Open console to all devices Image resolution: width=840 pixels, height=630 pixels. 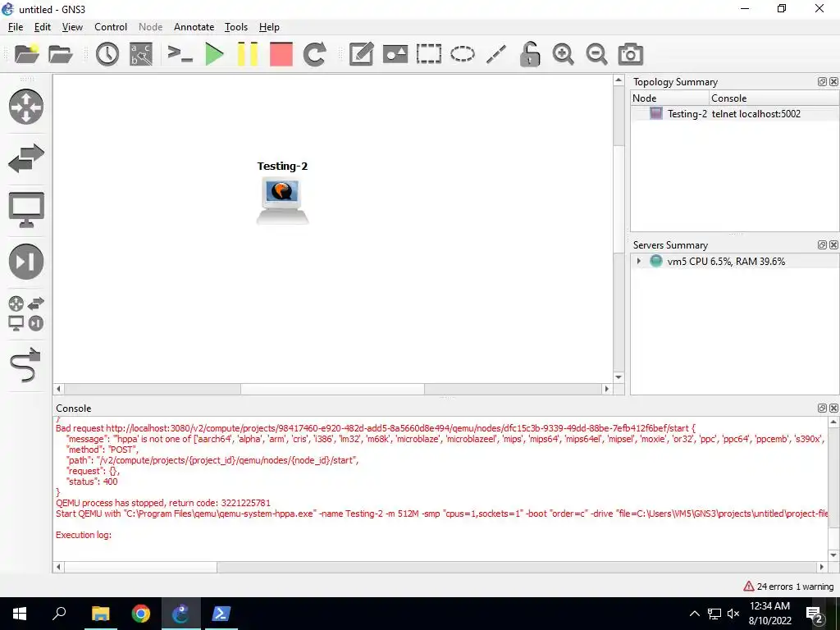[180, 54]
